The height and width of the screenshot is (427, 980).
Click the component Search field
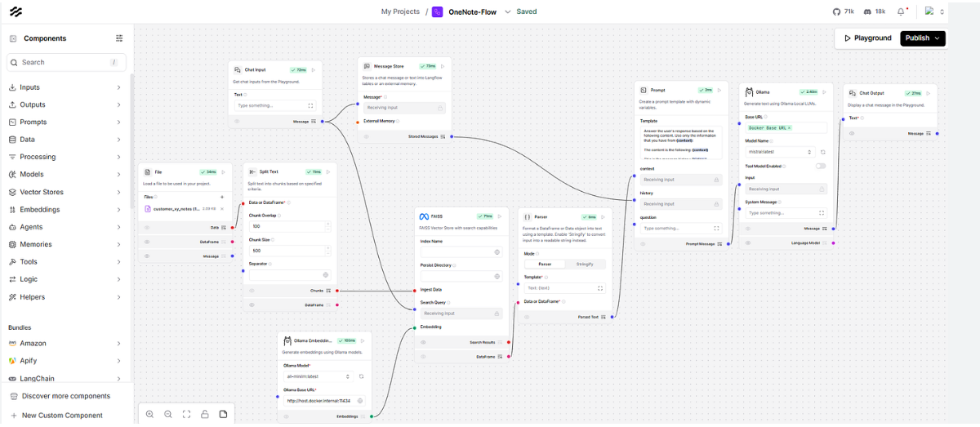click(65, 62)
